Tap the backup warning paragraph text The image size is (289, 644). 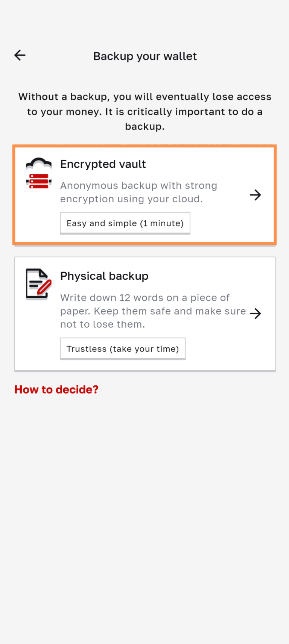point(145,112)
